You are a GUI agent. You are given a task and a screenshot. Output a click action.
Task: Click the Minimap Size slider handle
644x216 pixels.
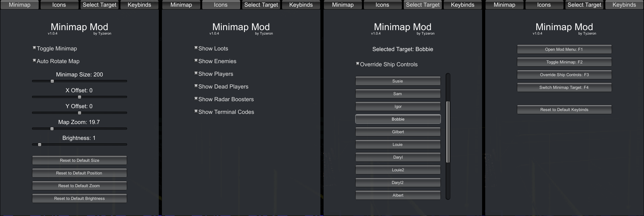coord(52,81)
